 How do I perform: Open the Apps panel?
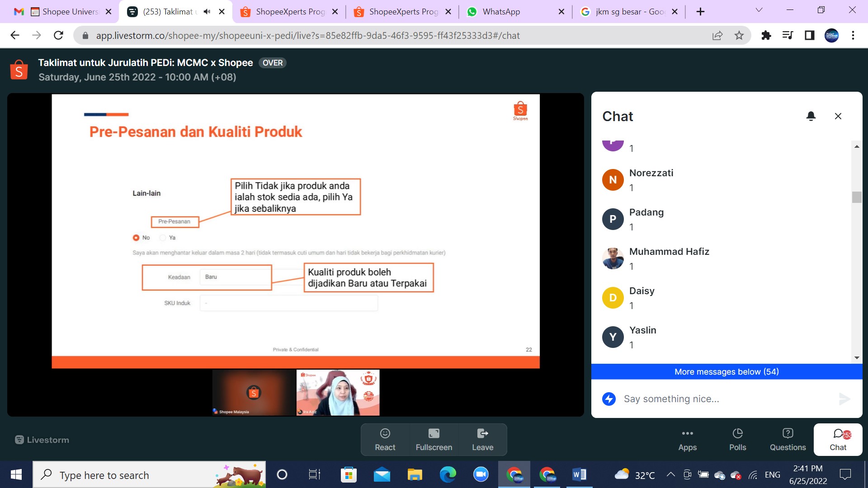pyautogui.click(x=688, y=440)
